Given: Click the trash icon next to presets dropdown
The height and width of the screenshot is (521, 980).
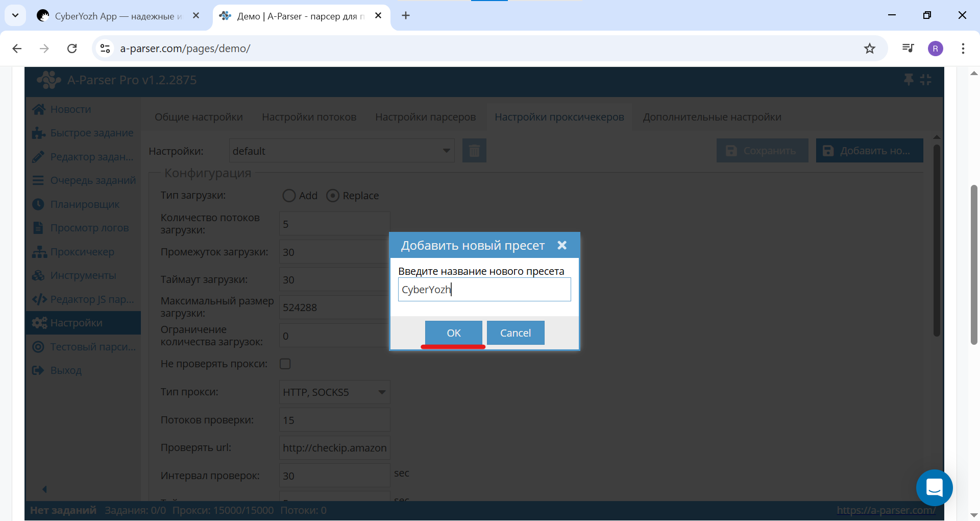Looking at the screenshot, I should point(474,151).
